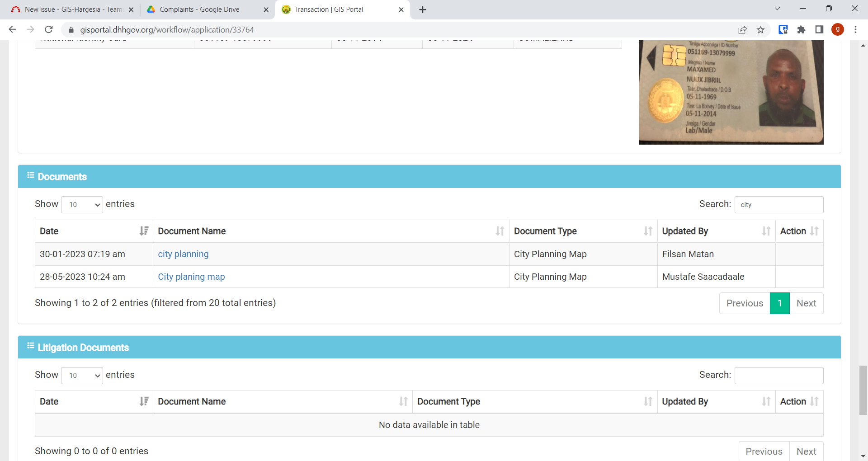
Task: Sort Litigation Documents by Document Type
Action: click(x=535, y=401)
